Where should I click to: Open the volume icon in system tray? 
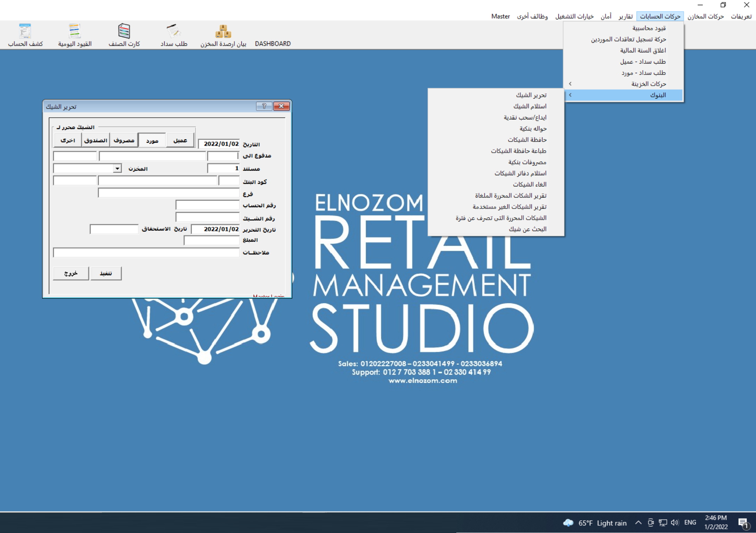(674, 523)
